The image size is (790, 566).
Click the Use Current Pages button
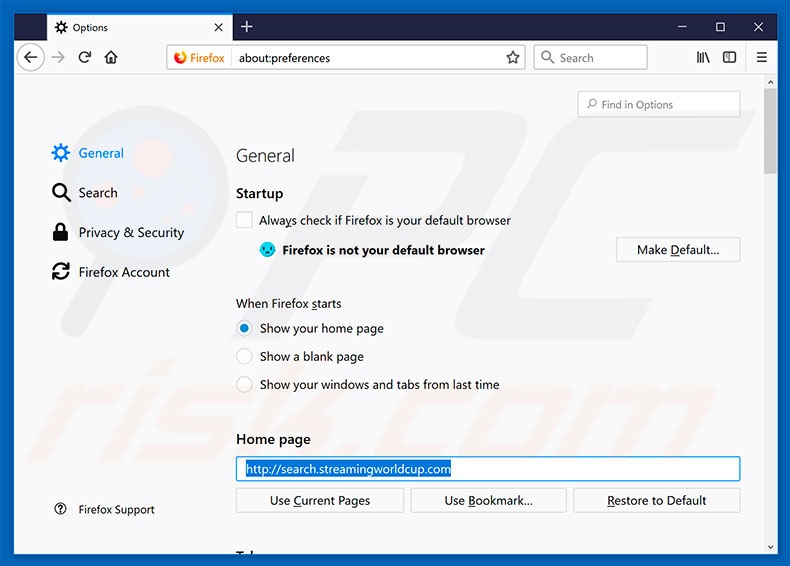(320, 500)
